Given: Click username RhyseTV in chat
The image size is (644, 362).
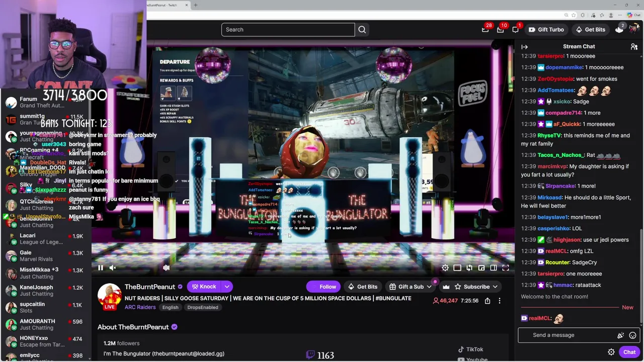Looking at the screenshot, I should click(x=549, y=135).
